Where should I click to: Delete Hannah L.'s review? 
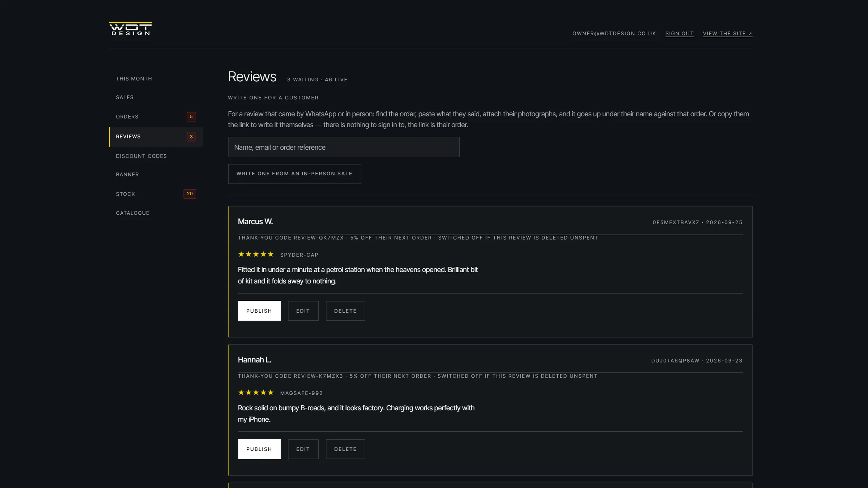click(x=345, y=449)
